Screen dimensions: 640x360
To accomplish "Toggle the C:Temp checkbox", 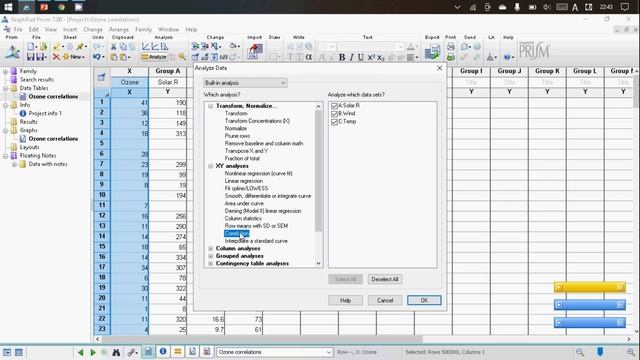I will pyautogui.click(x=334, y=122).
